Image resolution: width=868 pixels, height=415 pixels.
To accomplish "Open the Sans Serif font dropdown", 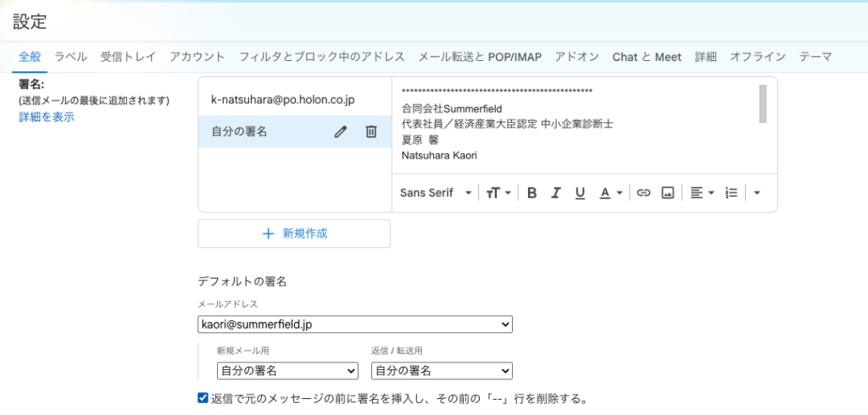I will click(x=436, y=192).
